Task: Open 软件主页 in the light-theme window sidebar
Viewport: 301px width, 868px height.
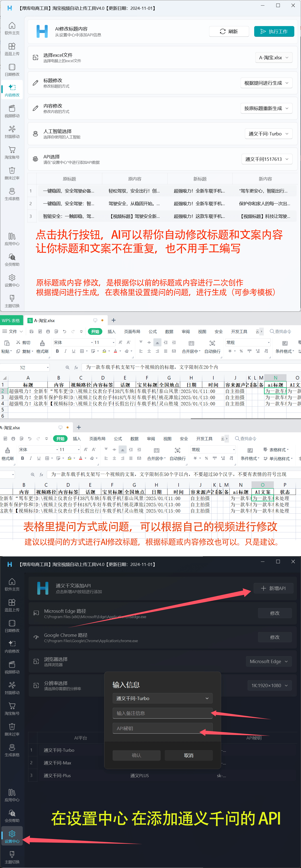Action: (12, 28)
